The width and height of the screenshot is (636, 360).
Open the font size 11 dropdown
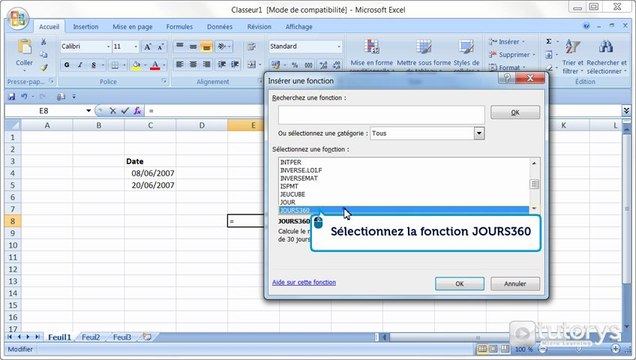(x=136, y=47)
